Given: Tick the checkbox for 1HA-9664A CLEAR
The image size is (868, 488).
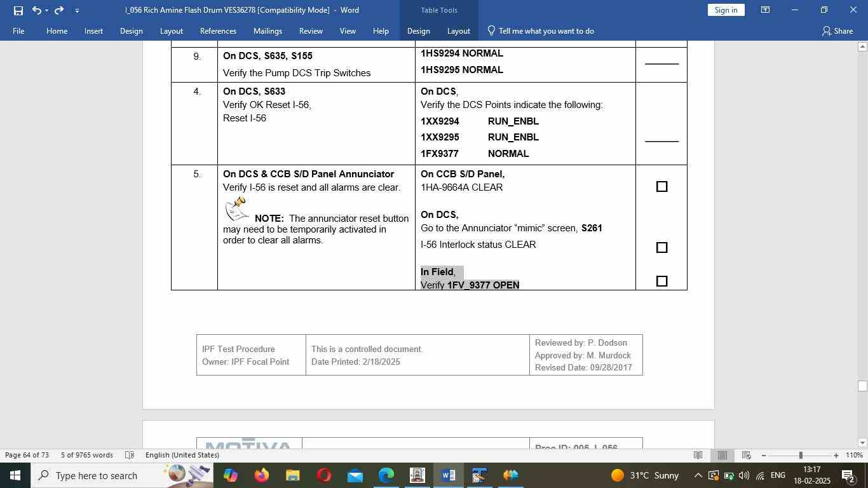Looking at the screenshot, I should (661, 187).
